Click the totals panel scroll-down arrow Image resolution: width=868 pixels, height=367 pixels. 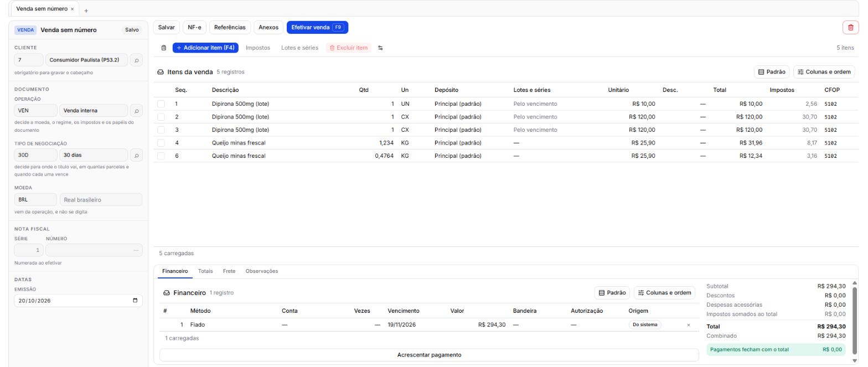(x=855, y=361)
